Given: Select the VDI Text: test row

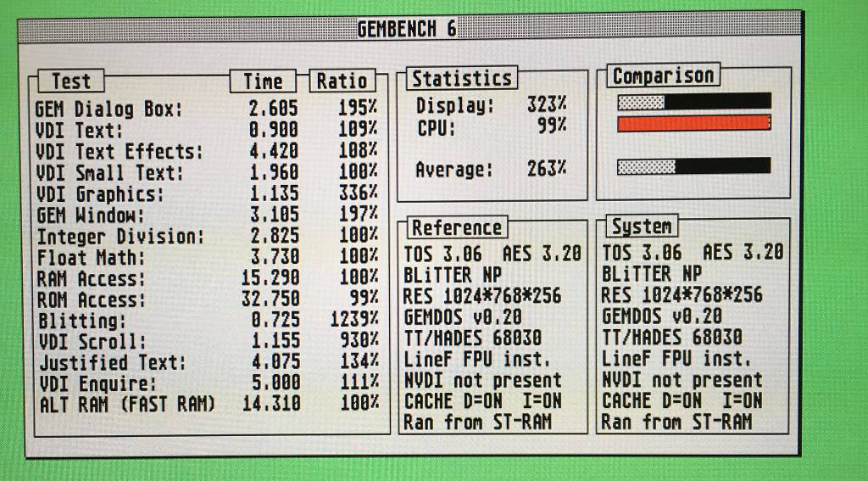Looking at the screenshot, I should pos(207,130).
